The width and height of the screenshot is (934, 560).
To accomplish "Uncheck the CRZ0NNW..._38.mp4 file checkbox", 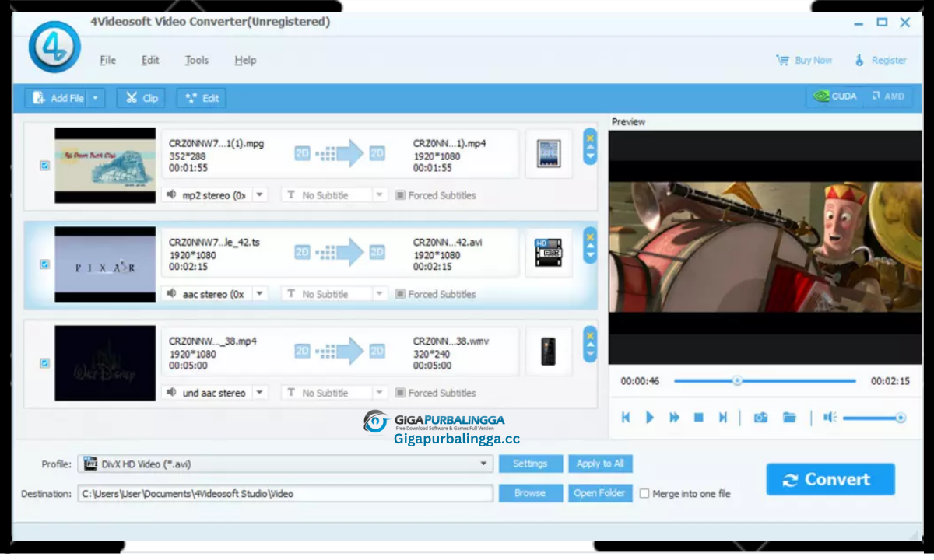I will coord(44,362).
